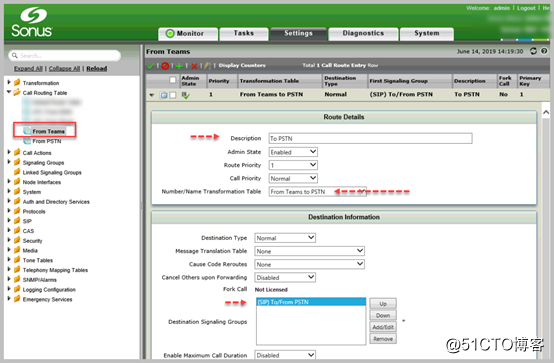This screenshot has height=363, width=554.
Task: Switch to the Tasks tab
Action: point(244,34)
